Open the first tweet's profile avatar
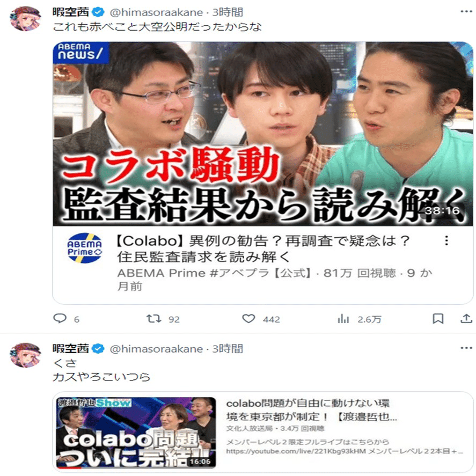Image resolution: width=476 pixels, height=476 pixels. pos(26,18)
